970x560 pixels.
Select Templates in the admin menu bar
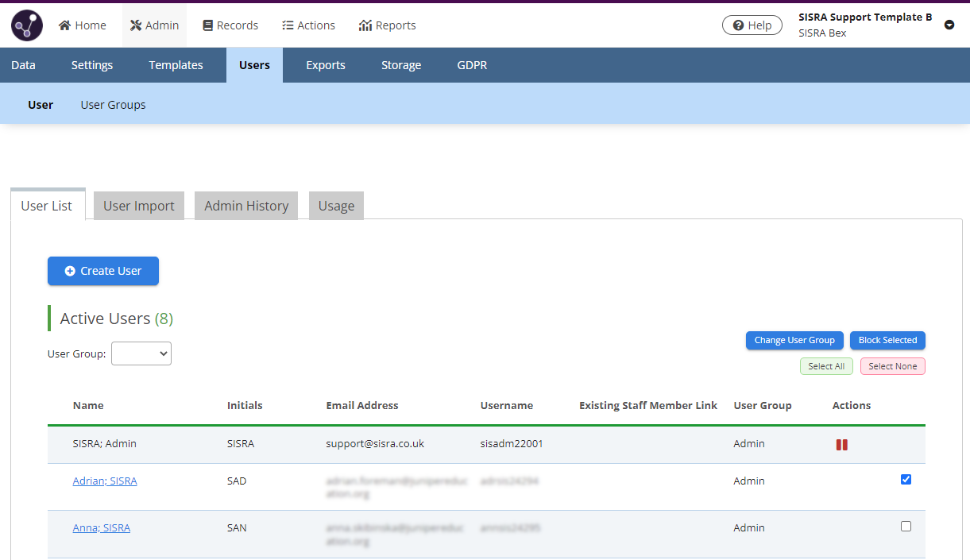176,65
